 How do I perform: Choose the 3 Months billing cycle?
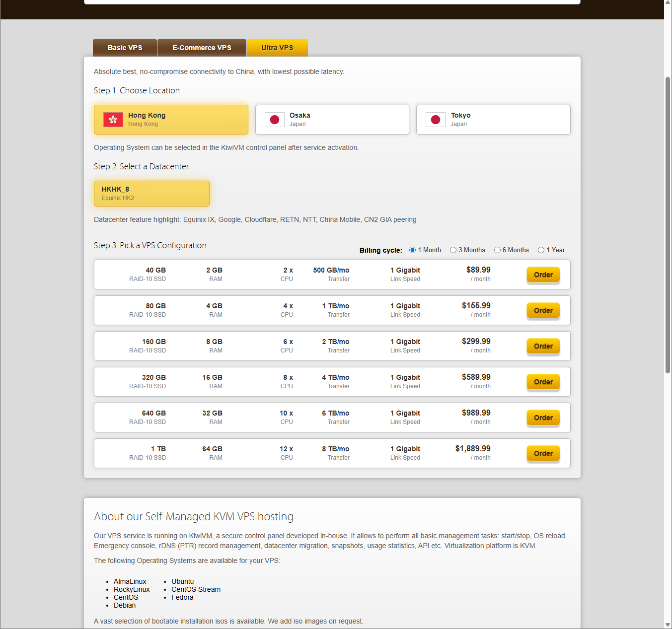(453, 250)
